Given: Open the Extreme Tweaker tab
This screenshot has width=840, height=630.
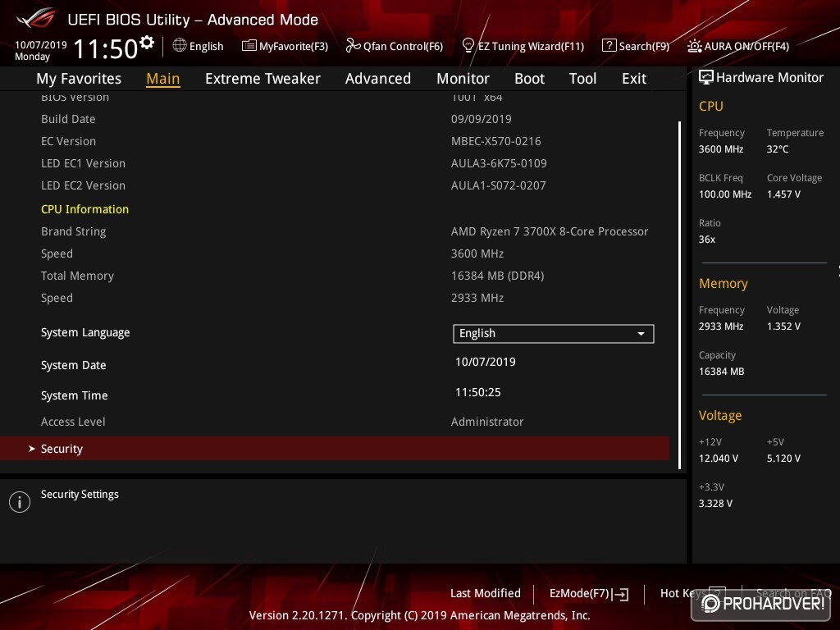Looking at the screenshot, I should click(x=262, y=79).
